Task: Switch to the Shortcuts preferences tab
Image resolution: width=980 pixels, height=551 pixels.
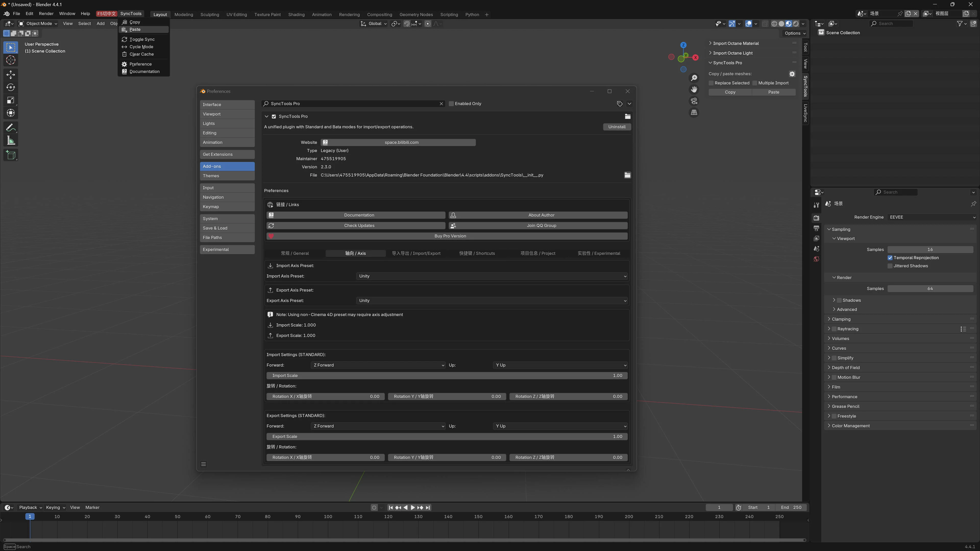Action: coord(477,253)
